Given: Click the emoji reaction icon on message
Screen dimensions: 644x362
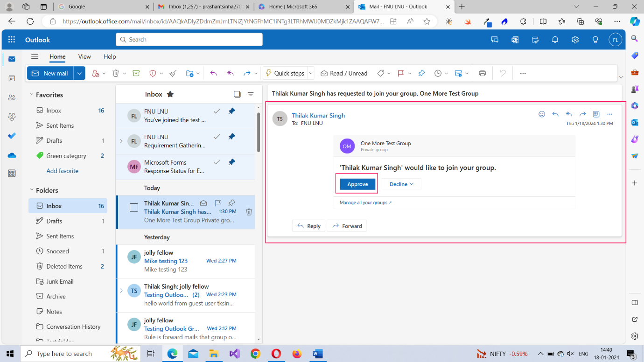Looking at the screenshot, I should (x=542, y=114).
